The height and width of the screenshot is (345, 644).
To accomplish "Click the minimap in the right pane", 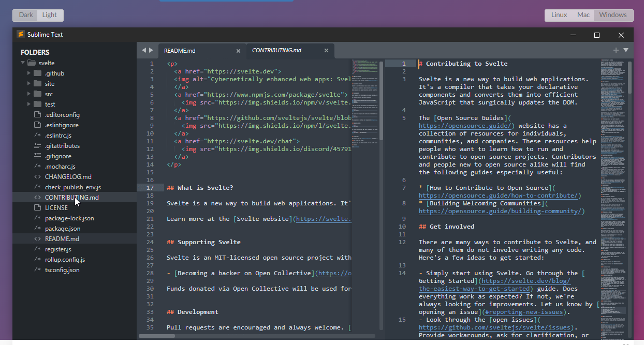I will pos(613,197).
